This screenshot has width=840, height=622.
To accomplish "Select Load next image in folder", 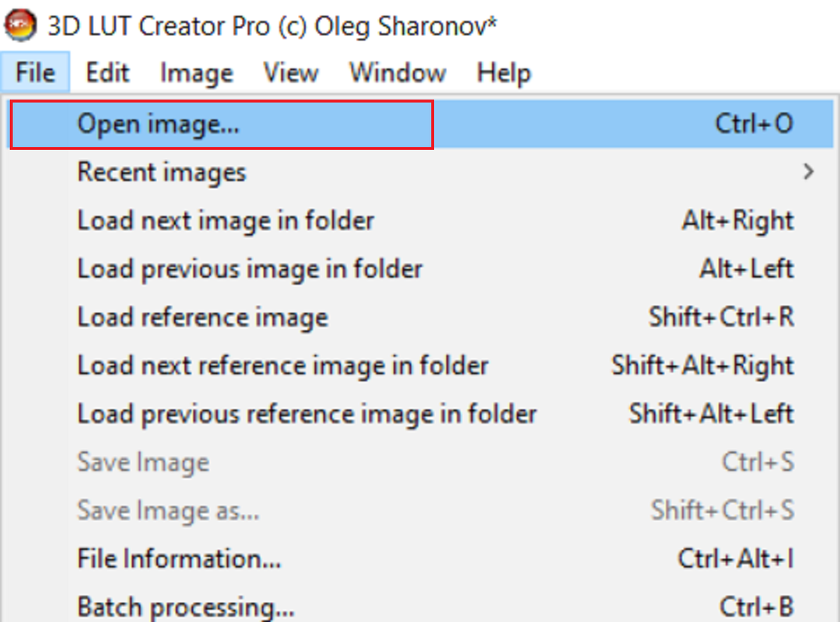I will tap(421, 221).
